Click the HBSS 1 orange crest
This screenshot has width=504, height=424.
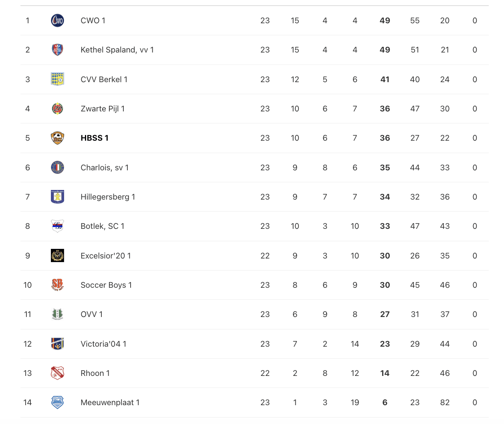tap(57, 138)
